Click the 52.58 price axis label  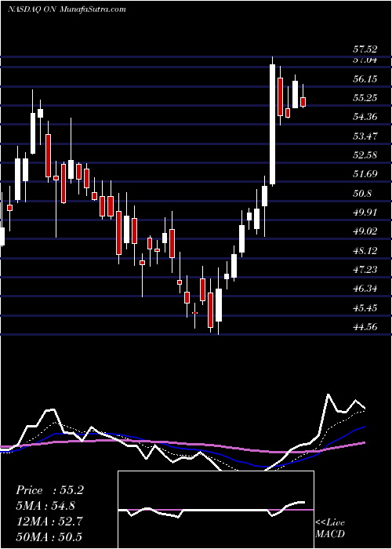(365, 155)
